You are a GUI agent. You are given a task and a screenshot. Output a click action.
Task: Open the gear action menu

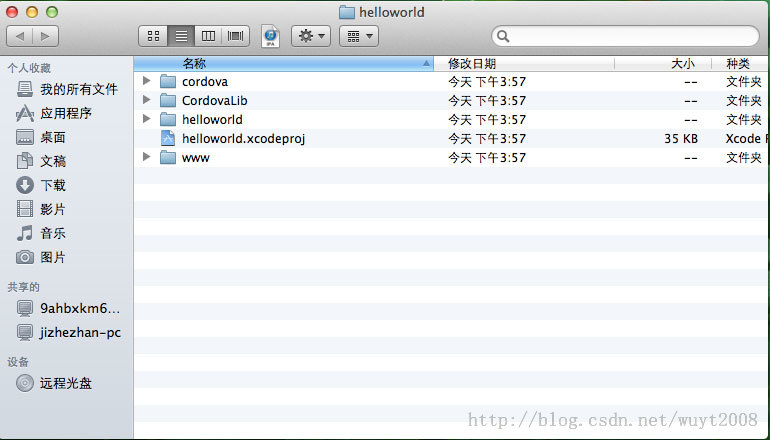click(x=310, y=36)
